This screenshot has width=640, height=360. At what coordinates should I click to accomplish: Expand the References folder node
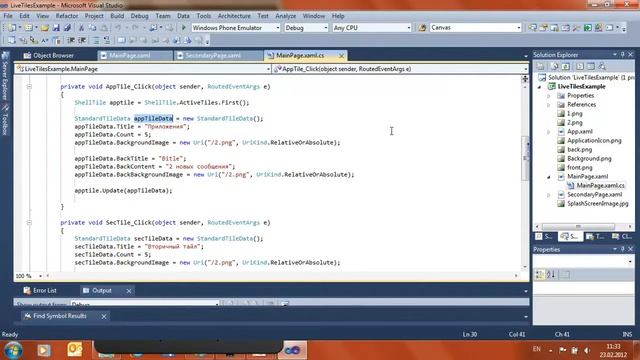(549, 105)
